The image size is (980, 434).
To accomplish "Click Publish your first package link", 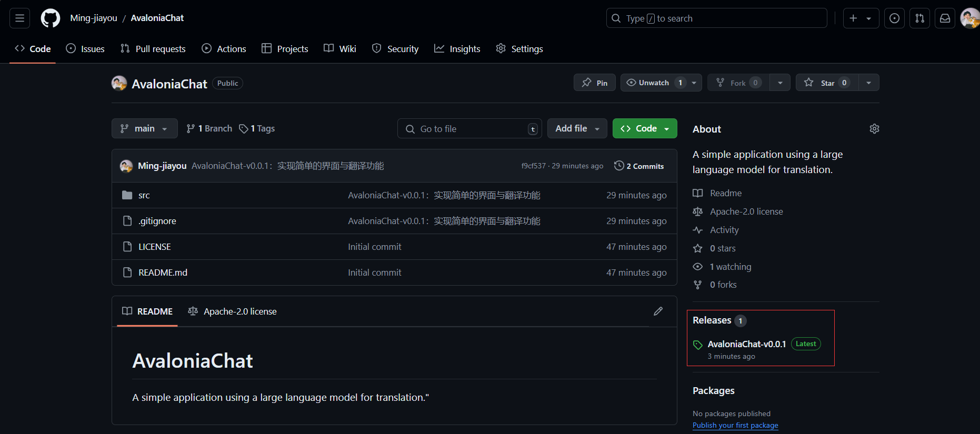I will [x=735, y=425].
